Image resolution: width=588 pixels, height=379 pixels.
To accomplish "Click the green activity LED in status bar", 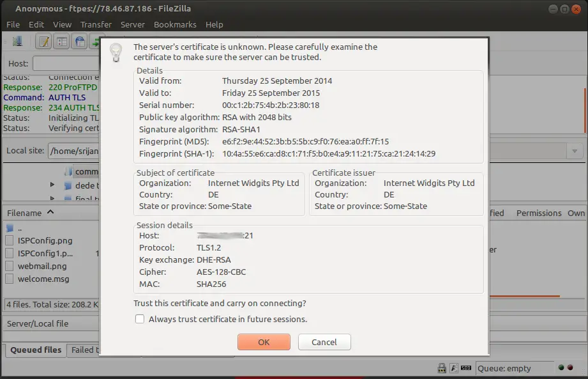I will click(x=561, y=367).
